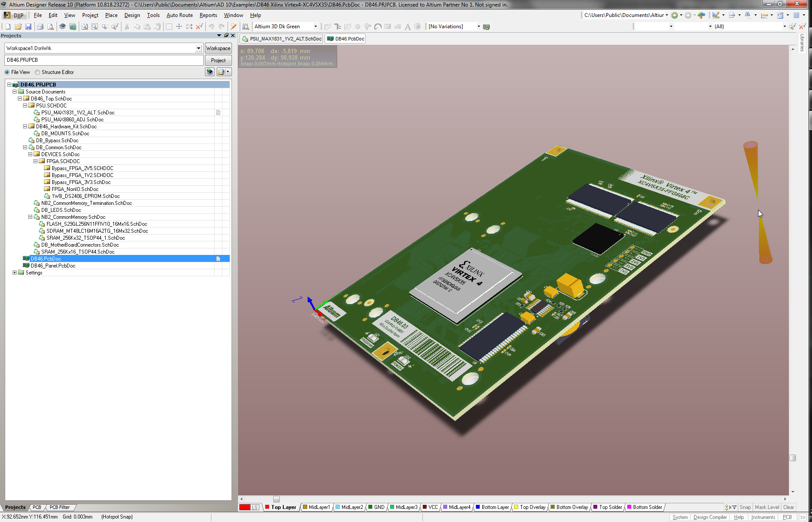The image size is (812, 522).
Task: Open the Altium 3D Dk Green view dropdown
Action: pyautogui.click(x=315, y=27)
